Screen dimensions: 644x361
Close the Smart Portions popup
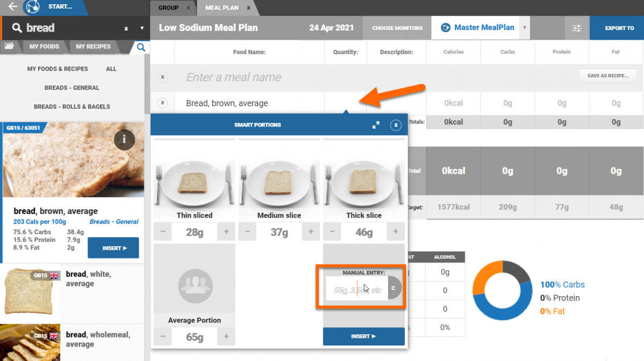(396, 125)
